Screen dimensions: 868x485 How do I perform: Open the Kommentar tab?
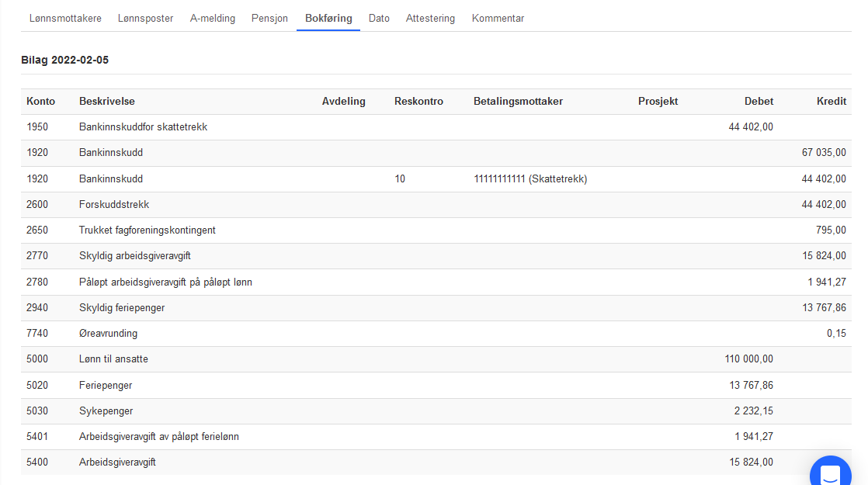tap(498, 18)
